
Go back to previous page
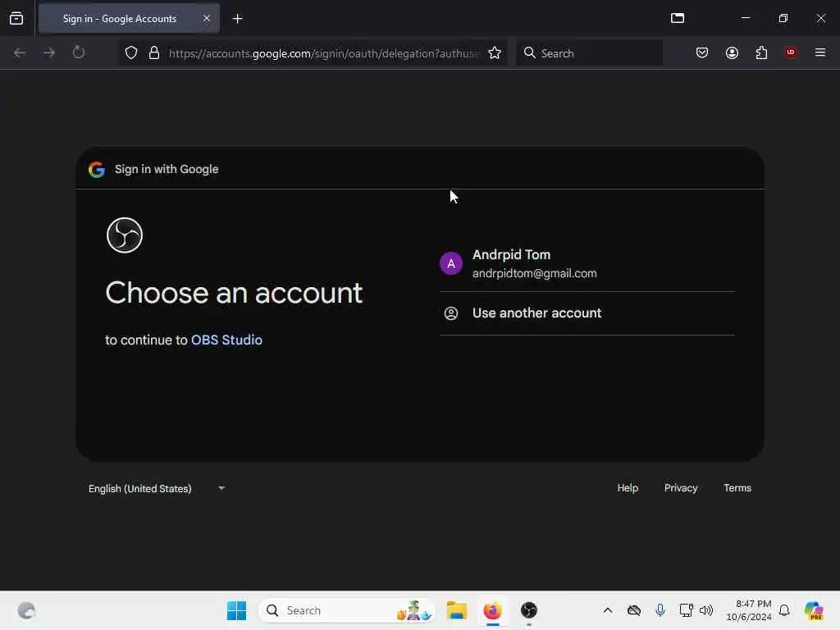[x=20, y=53]
